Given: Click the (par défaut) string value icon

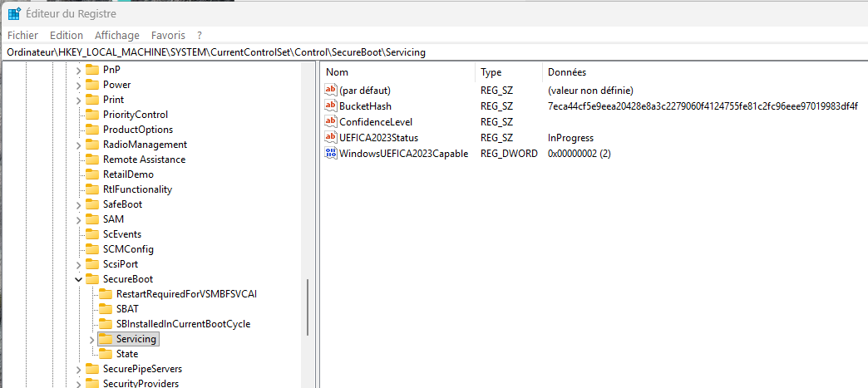Looking at the screenshot, I should pyautogui.click(x=330, y=90).
